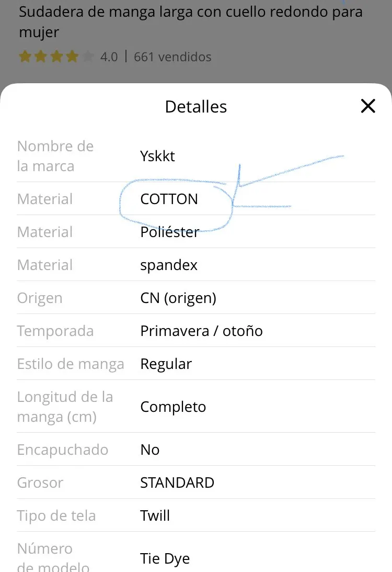
Task: Select the Regular sleeve style value
Action: coord(166,364)
